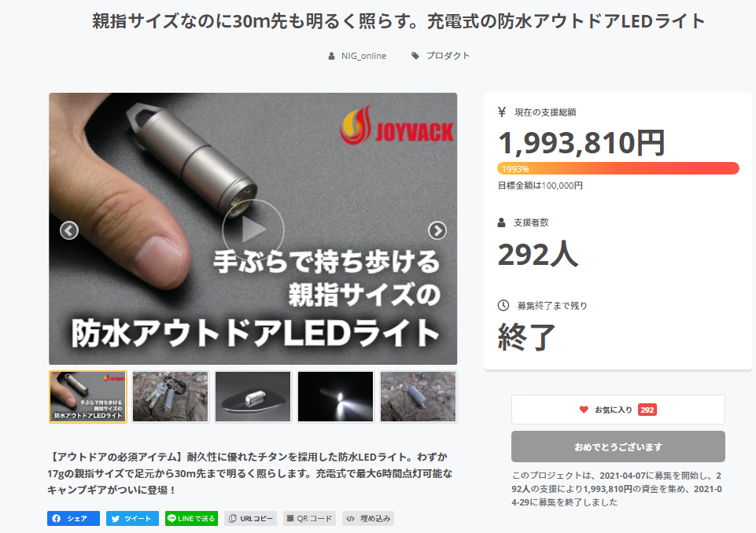Open the プロダクト category tag
The image size is (756, 533).
pos(441,56)
